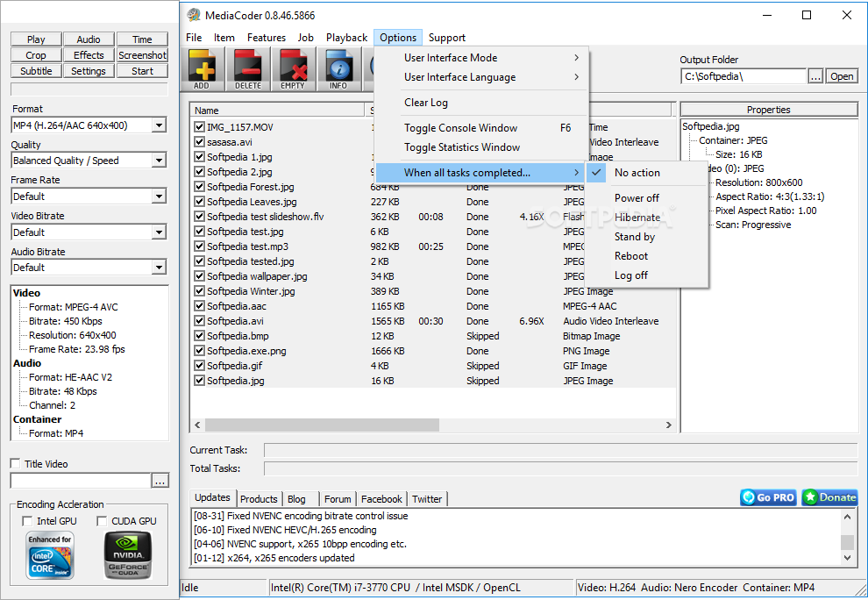Select No action option
Viewport: 868px width, 600px height.
pos(646,172)
